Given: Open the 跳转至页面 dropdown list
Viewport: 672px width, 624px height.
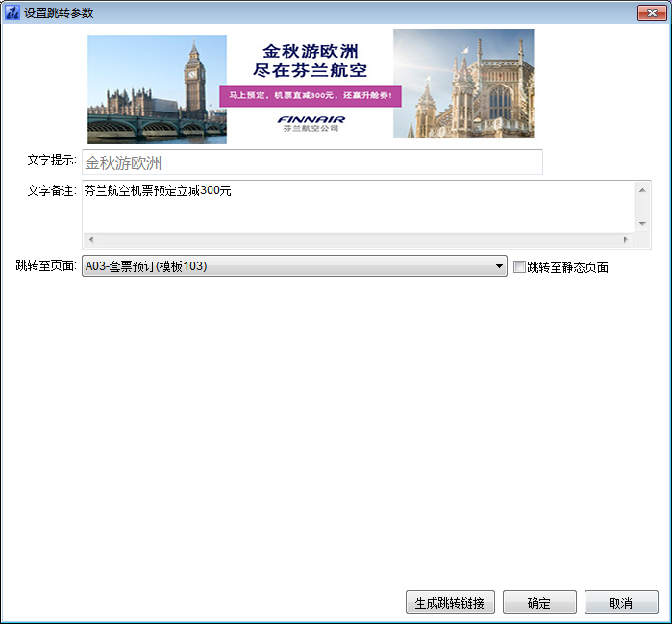Looking at the screenshot, I should (294, 266).
